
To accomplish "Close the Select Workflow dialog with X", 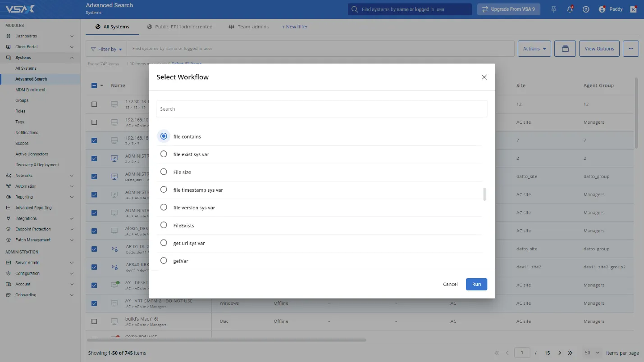I will 484,77.
